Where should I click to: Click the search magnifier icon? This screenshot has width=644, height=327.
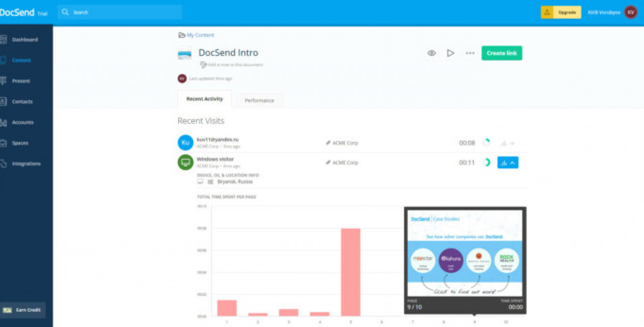65,12
